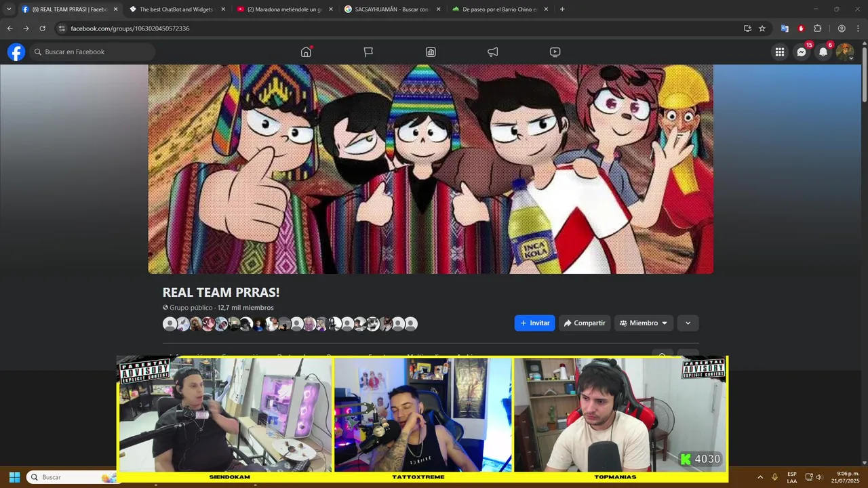868x488 pixels.
Task: Click the page vertical scrollbar
Action: point(864,75)
